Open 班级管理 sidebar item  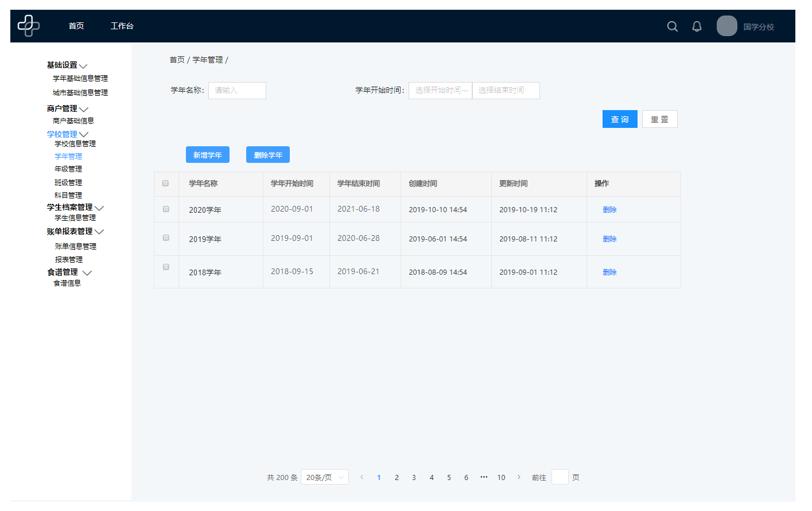(x=68, y=183)
